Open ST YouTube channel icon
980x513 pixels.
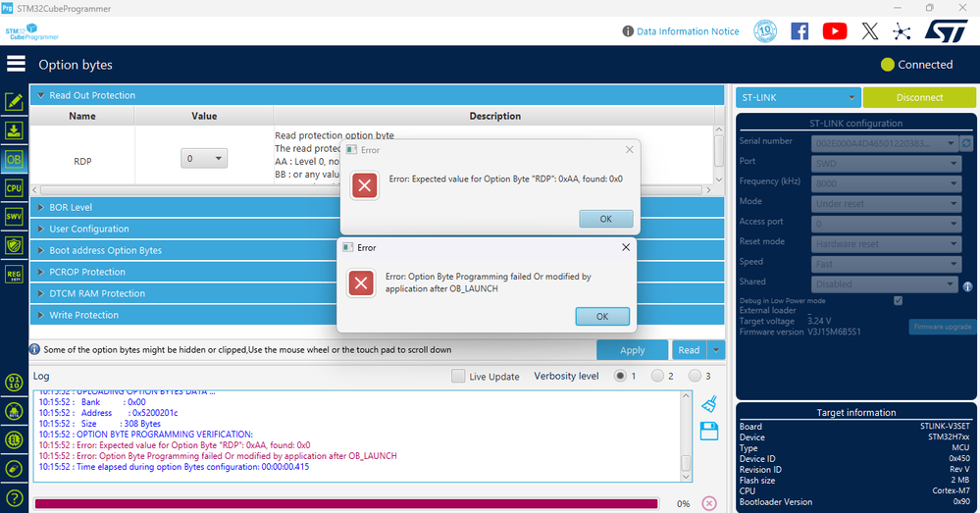coord(835,31)
